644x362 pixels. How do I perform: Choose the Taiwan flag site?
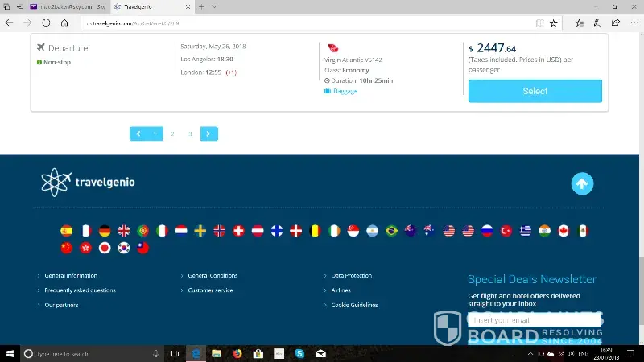[x=143, y=248]
